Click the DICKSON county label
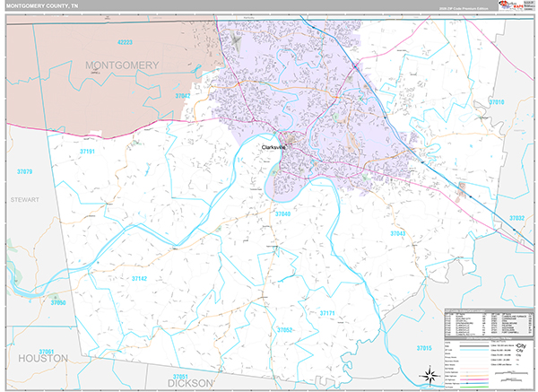The height and width of the screenshot is (392, 538). 190,383
